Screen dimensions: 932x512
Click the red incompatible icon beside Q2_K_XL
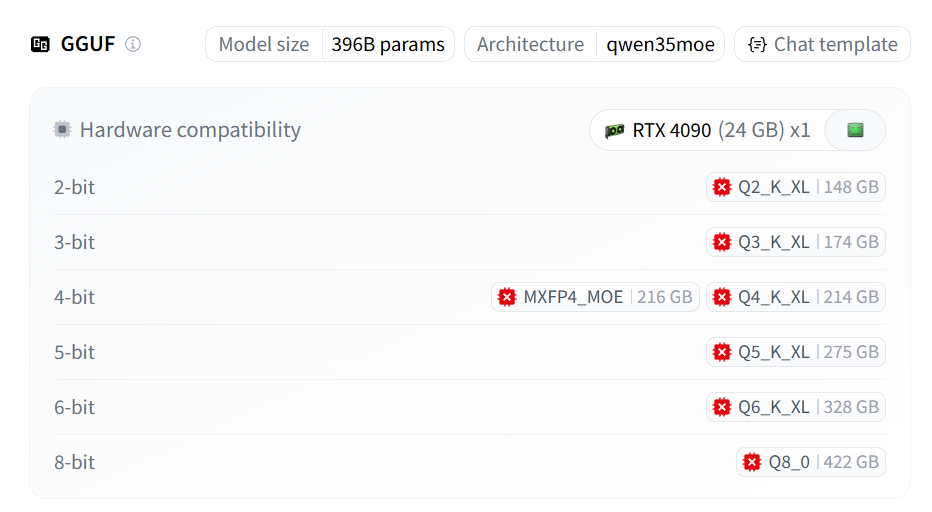(722, 187)
